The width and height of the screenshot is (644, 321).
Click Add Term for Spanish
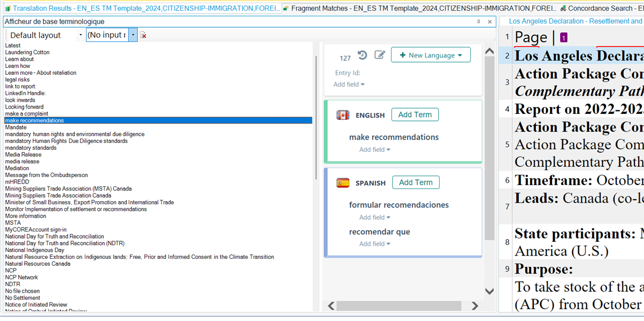[416, 182]
